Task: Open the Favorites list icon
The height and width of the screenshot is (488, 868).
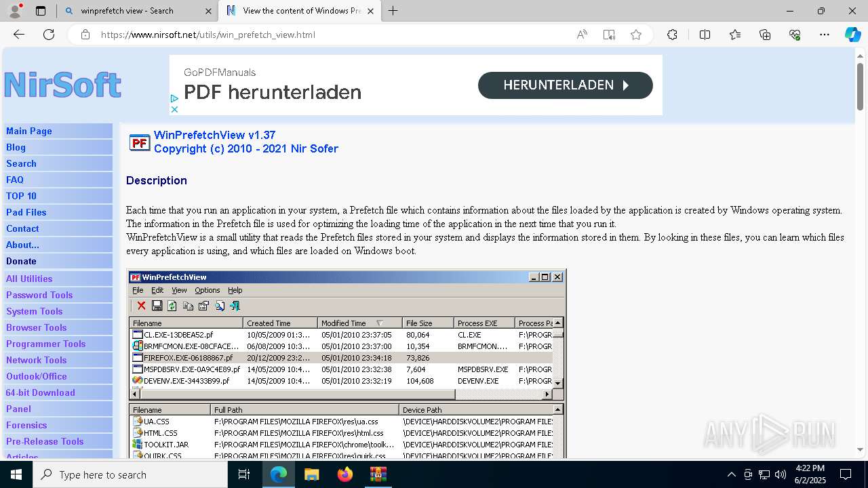Action: (x=735, y=35)
